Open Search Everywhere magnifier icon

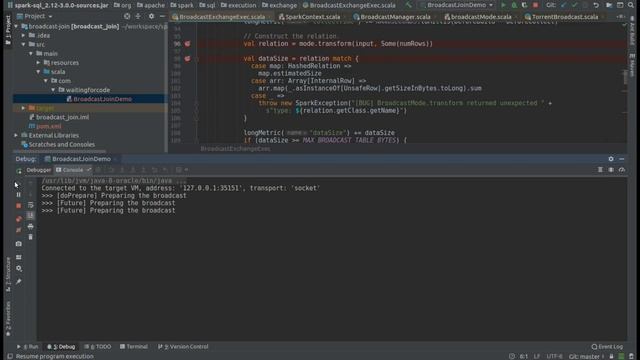click(631, 5)
